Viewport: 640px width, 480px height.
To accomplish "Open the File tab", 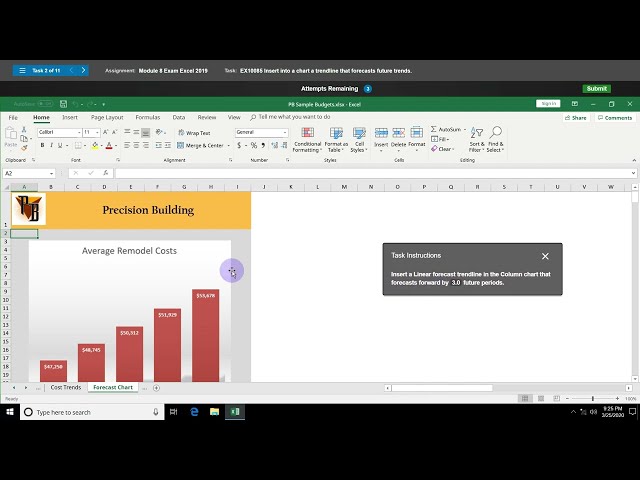I will click(13, 118).
